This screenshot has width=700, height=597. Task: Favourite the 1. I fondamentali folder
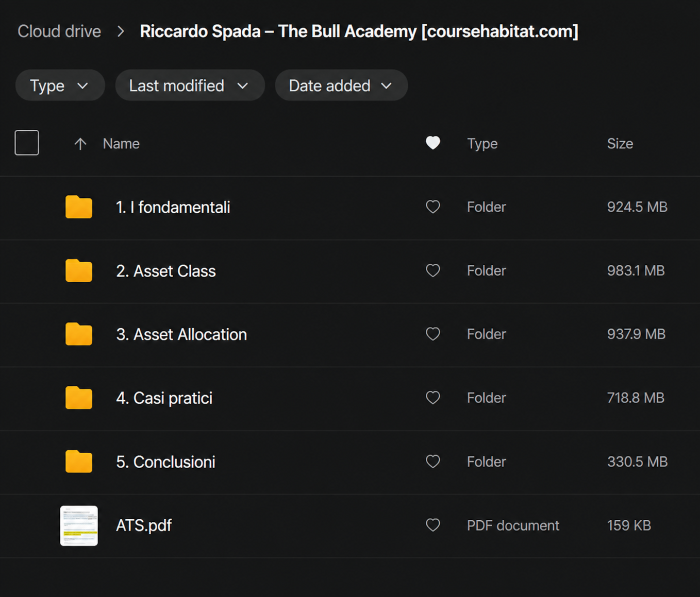[x=433, y=207]
